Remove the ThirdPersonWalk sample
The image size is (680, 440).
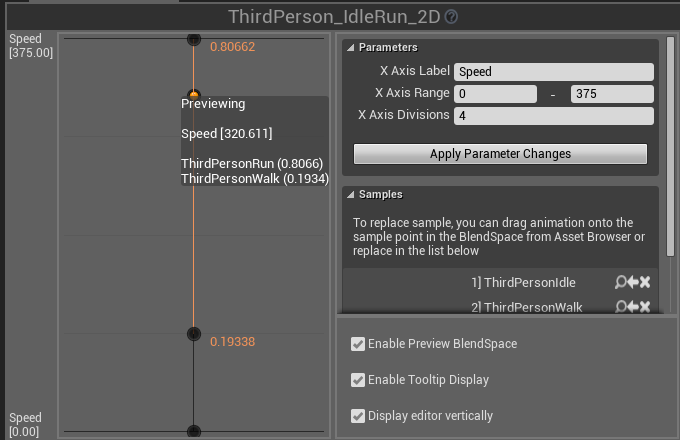645,307
